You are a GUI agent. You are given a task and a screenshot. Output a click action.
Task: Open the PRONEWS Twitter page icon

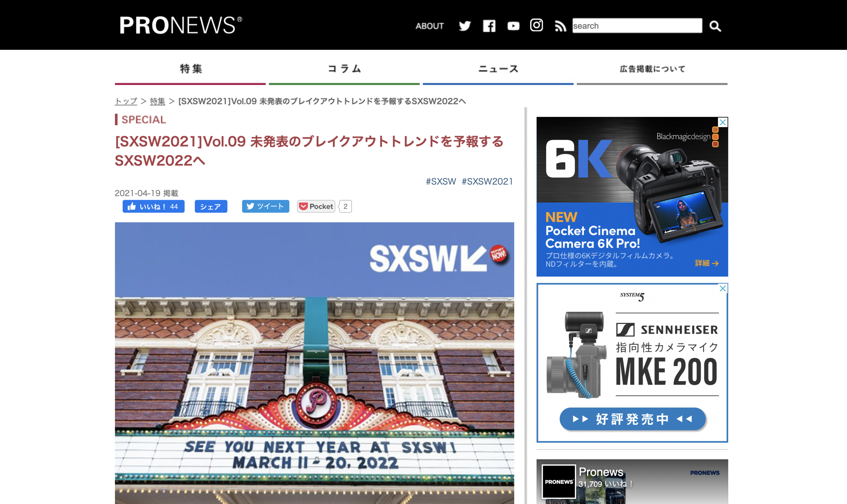coord(464,26)
